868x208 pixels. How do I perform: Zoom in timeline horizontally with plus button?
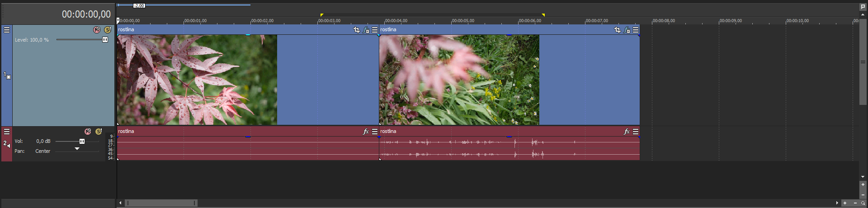[x=845, y=203]
